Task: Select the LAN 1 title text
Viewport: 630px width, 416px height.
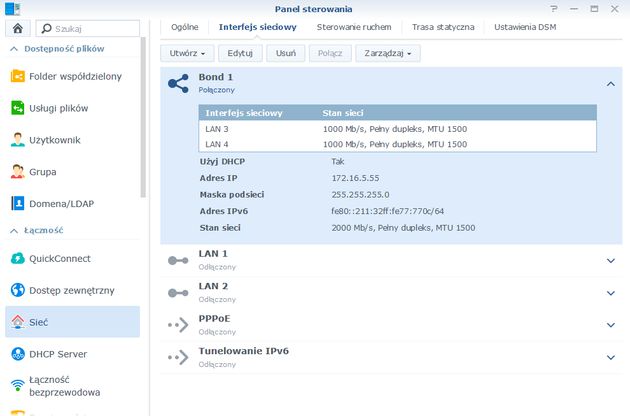Action: (213, 254)
